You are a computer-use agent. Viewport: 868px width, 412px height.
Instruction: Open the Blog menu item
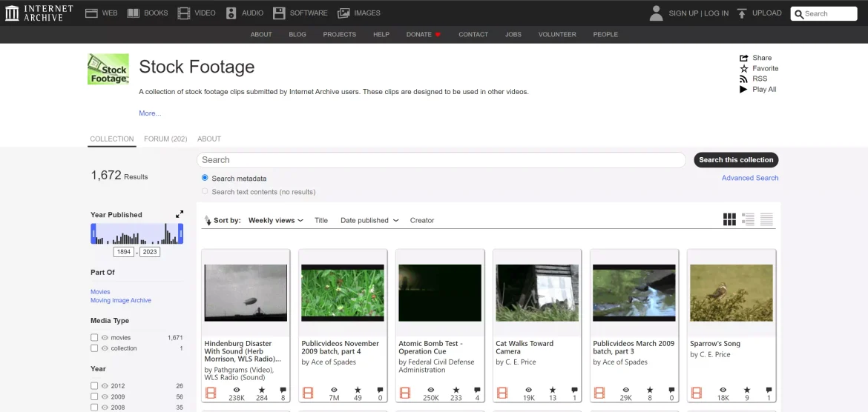pyautogui.click(x=297, y=34)
